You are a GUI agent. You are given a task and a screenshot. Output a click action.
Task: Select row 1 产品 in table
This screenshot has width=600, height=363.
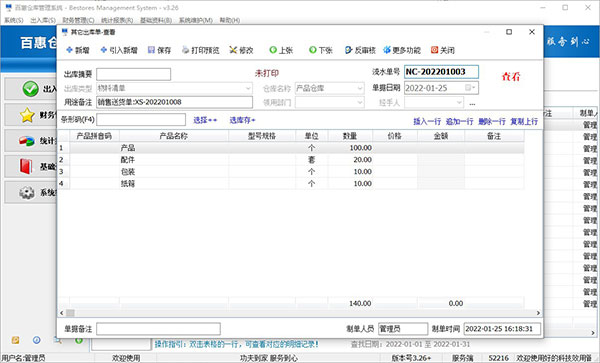click(291, 148)
